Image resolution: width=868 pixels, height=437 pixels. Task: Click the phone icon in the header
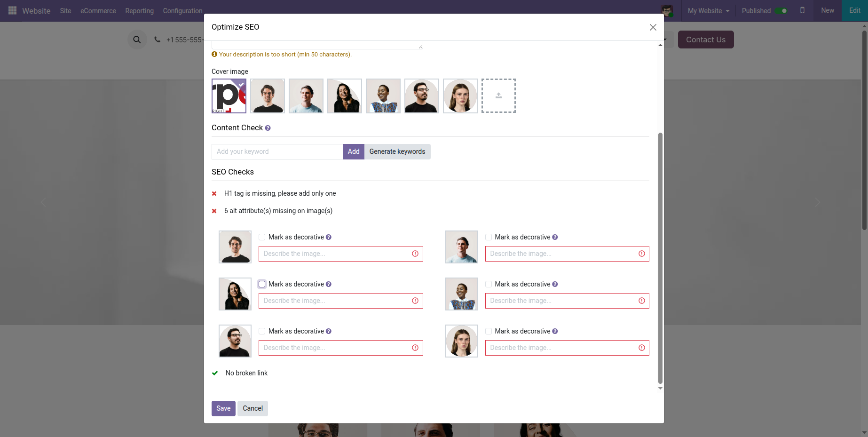click(x=158, y=40)
